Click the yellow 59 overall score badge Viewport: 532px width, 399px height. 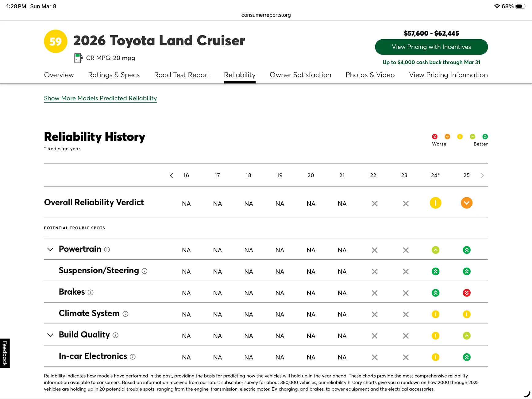click(x=56, y=41)
